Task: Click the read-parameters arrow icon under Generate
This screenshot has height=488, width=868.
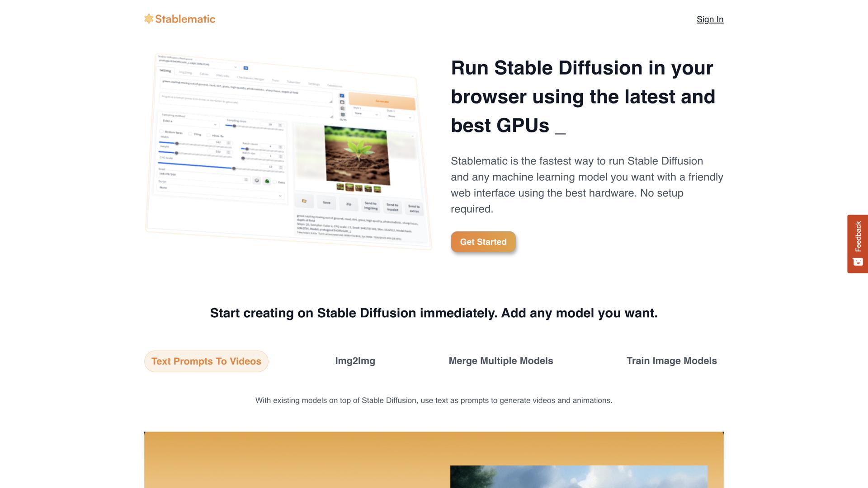Action: point(342,95)
